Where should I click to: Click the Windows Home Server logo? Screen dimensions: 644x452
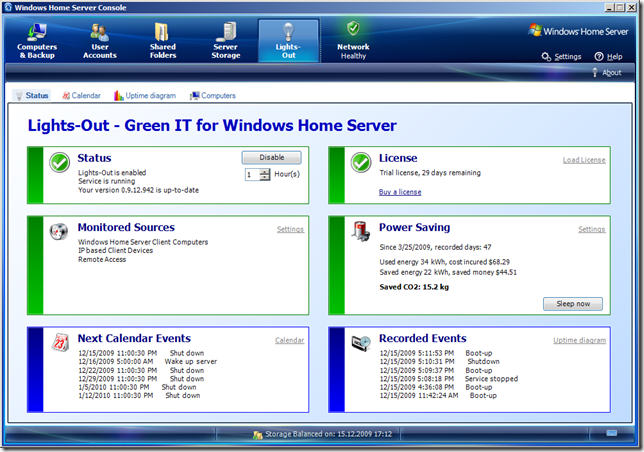[577, 31]
